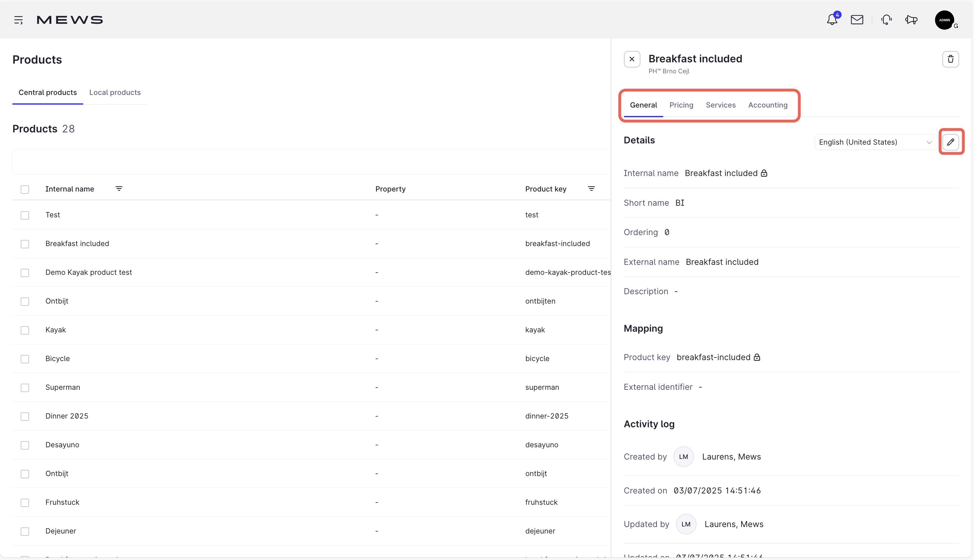Click lock icon beside Internal name value

[x=764, y=173]
